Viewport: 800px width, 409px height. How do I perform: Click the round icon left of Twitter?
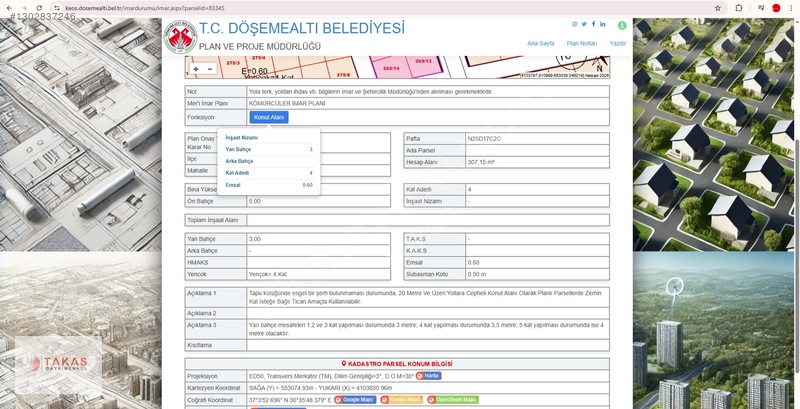click(x=575, y=24)
